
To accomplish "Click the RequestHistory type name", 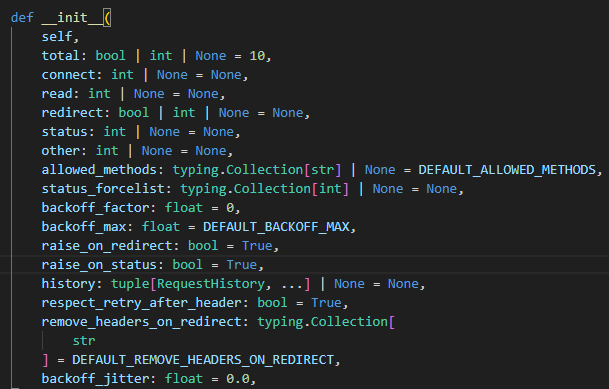I will (x=211, y=284).
